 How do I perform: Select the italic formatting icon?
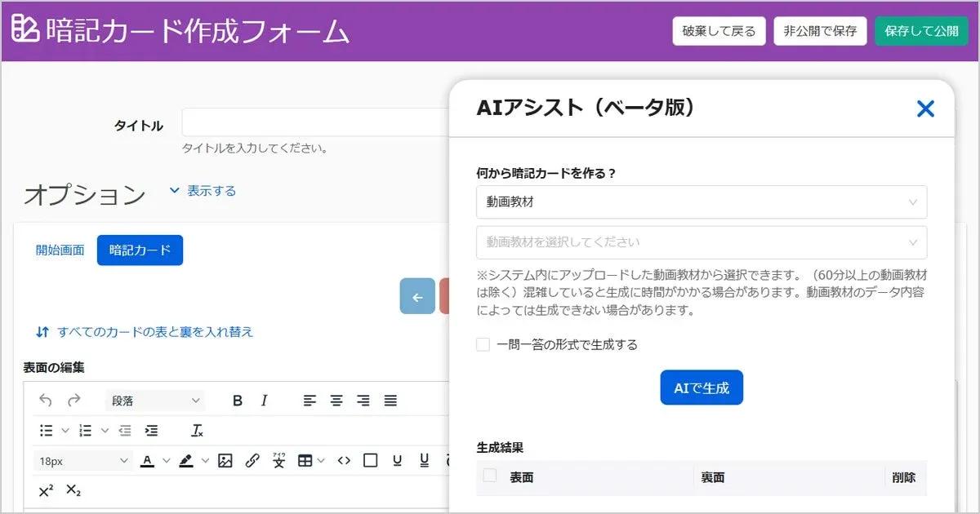pos(264,400)
